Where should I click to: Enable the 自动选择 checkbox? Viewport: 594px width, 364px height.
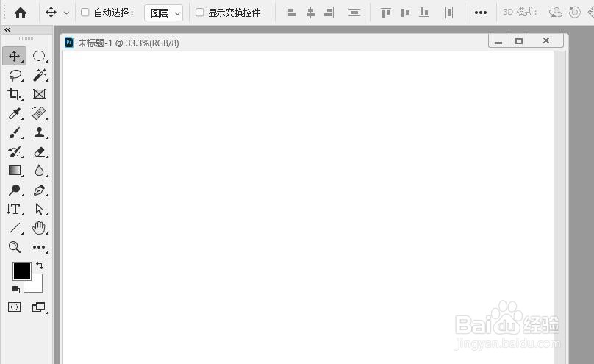(x=85, y=13)
